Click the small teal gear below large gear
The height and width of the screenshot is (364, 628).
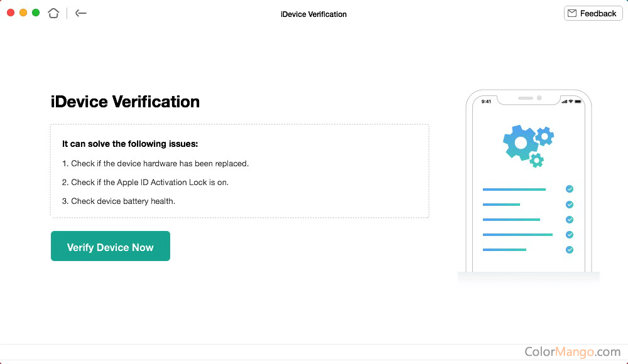click(x=536, y=160)
